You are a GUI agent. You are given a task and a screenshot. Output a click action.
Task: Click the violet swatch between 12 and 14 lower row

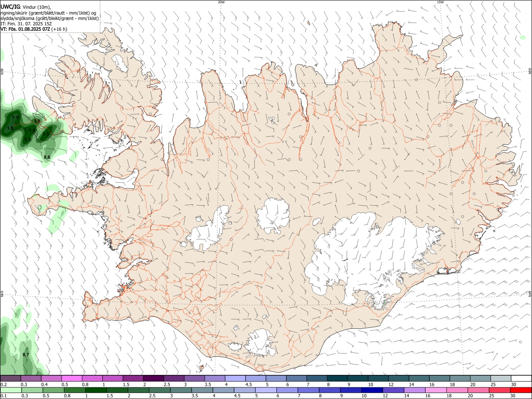tap(393, 390)
